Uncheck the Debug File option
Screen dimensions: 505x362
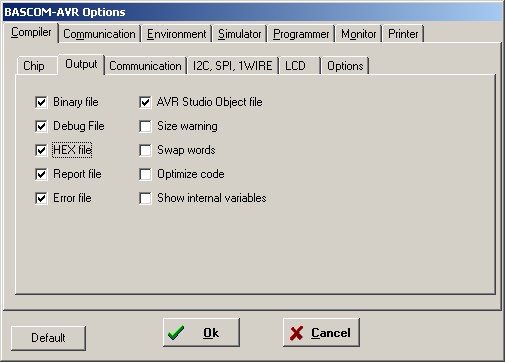(41, 126)
